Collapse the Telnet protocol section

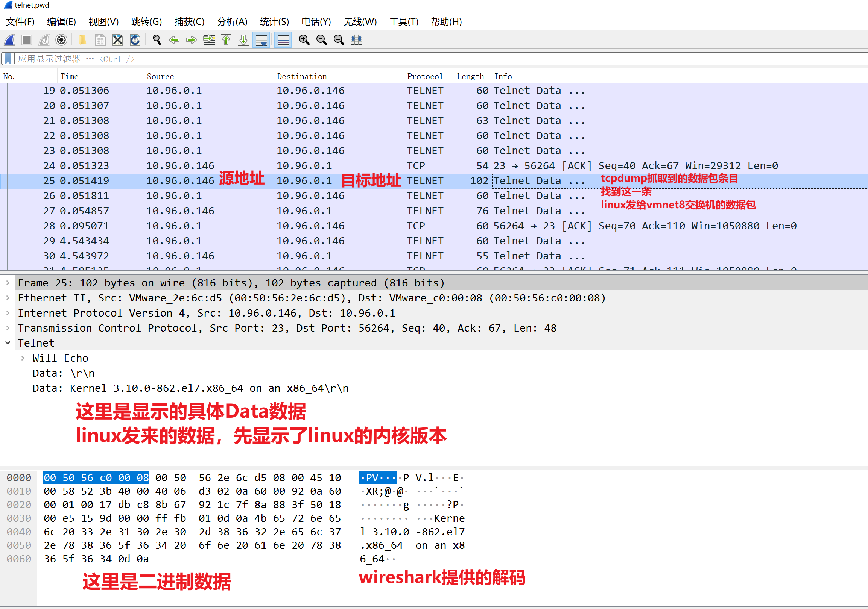(8, 343)
